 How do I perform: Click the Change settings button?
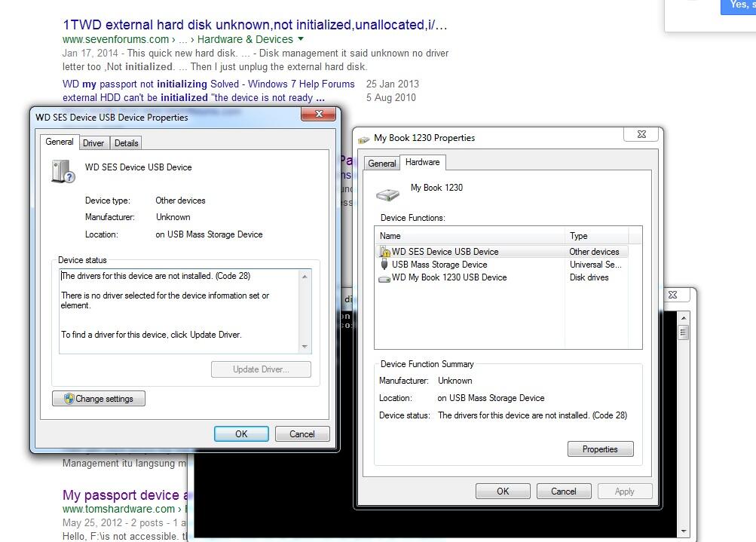coord(98,398)
